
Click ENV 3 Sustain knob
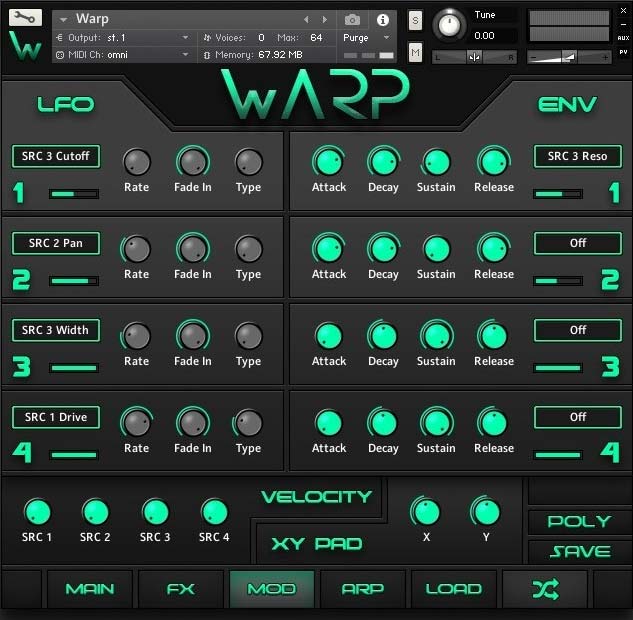[x=436, y=336]
